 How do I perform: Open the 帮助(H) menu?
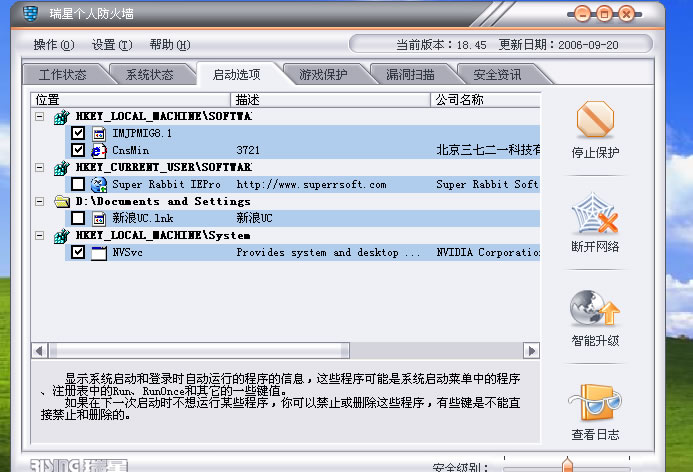(170, 45)
